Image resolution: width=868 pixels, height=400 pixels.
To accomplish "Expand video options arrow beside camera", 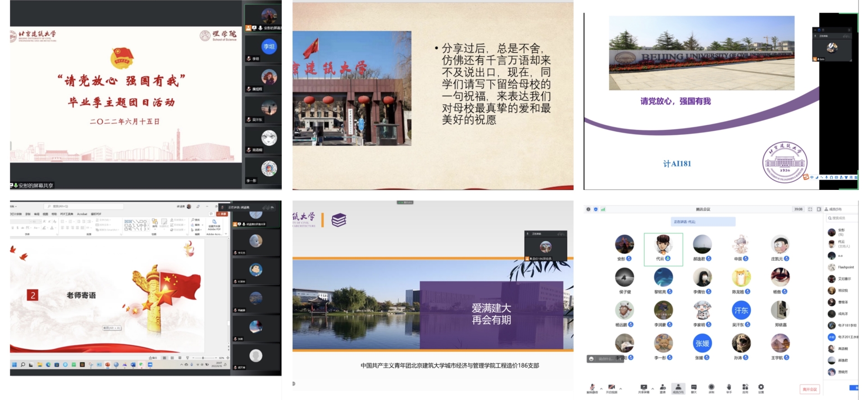I will pyautogui.click(x=621, y=389).
